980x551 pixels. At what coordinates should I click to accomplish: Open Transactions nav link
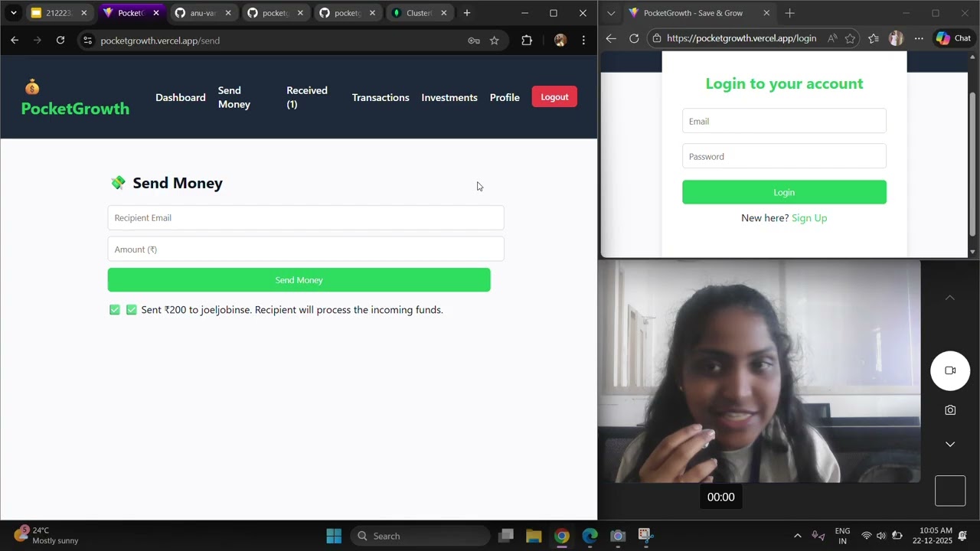pyautogui.click(x=381, y=97)
